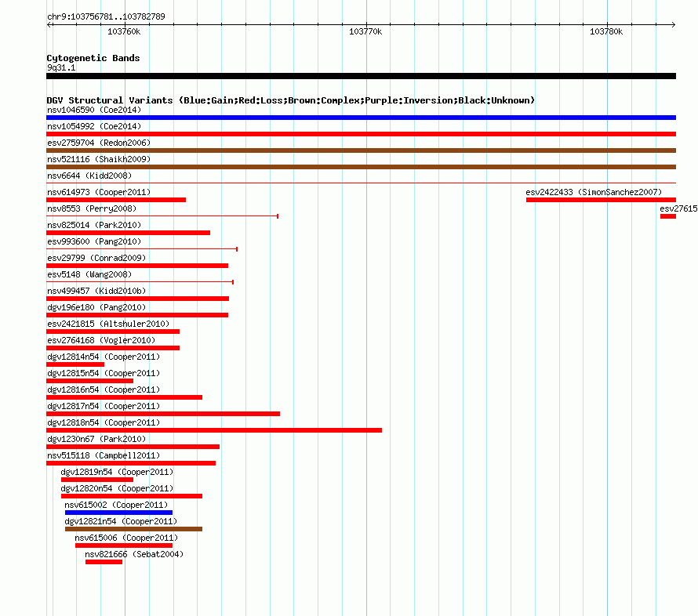Click the nsv615006 (Cooper2011) label

click(126, 538)
